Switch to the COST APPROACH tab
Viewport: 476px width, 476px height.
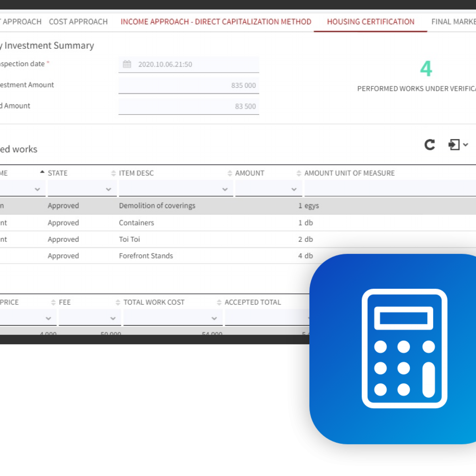coord(78,22)
